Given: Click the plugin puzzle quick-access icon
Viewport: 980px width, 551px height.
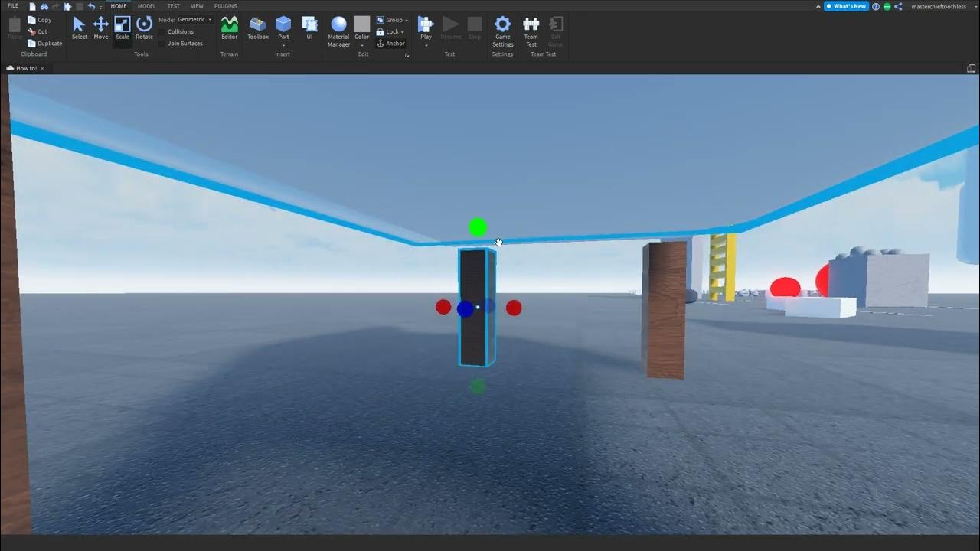Looking at the screenshot, I should coord(67,6).
